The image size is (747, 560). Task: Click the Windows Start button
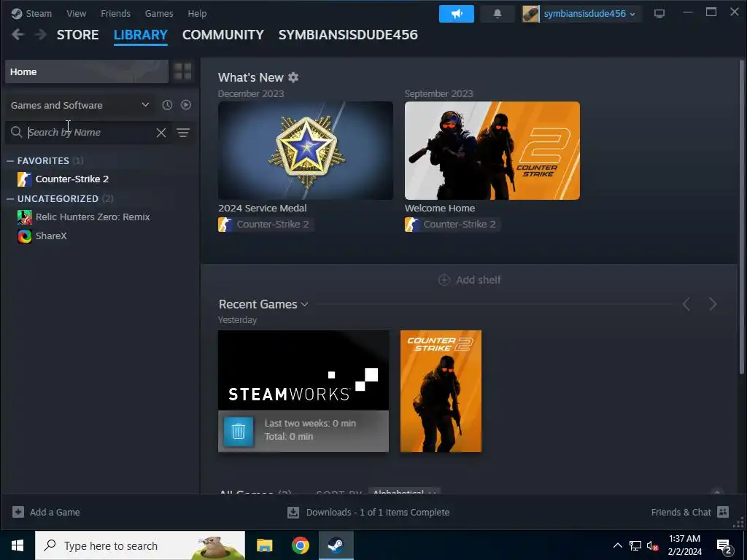click(18, 545)
